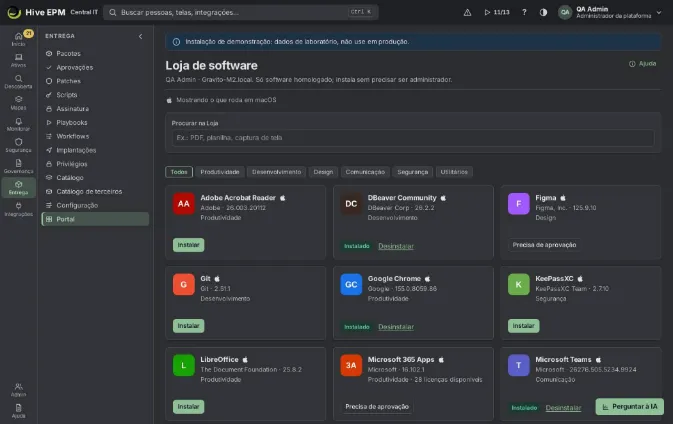Image resolution: width=673 pixels, height=424 pixels.
Task: Focus the global search box
Action: (x=241, y=12)
